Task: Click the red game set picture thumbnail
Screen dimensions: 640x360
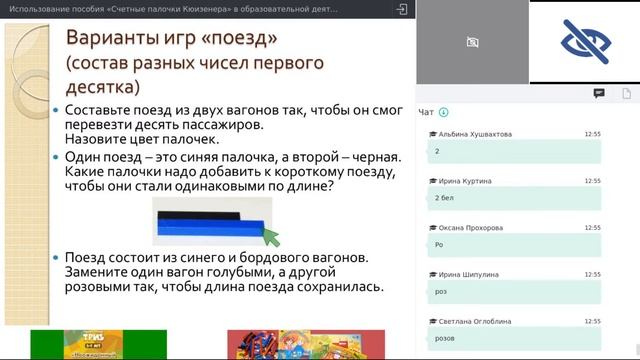Action: point(306,344)
